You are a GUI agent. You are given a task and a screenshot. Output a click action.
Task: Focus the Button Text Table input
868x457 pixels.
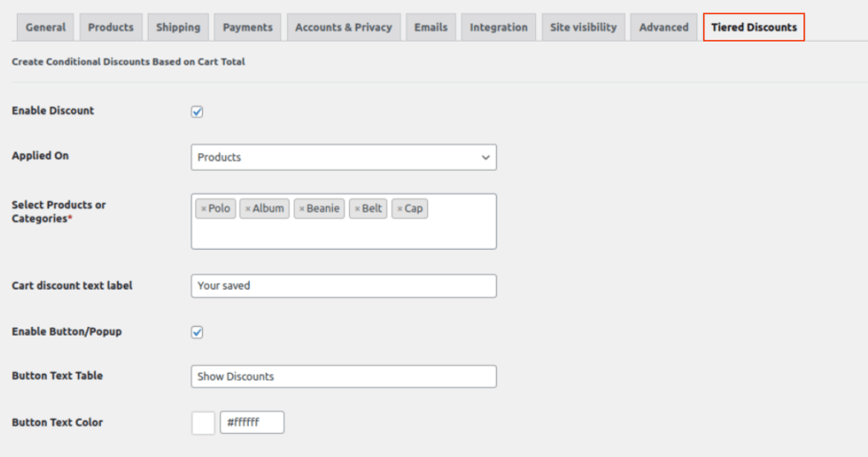(x=344, y=376)
